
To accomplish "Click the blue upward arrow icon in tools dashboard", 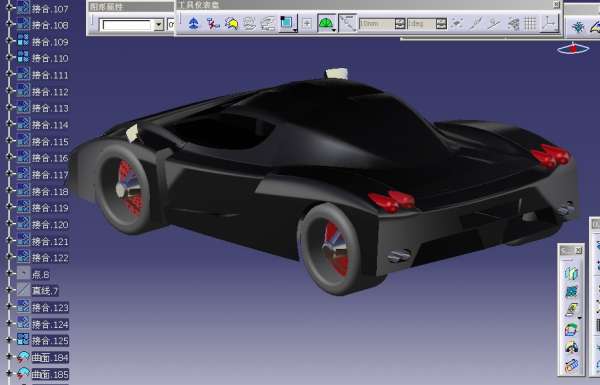I will [194, 23].
